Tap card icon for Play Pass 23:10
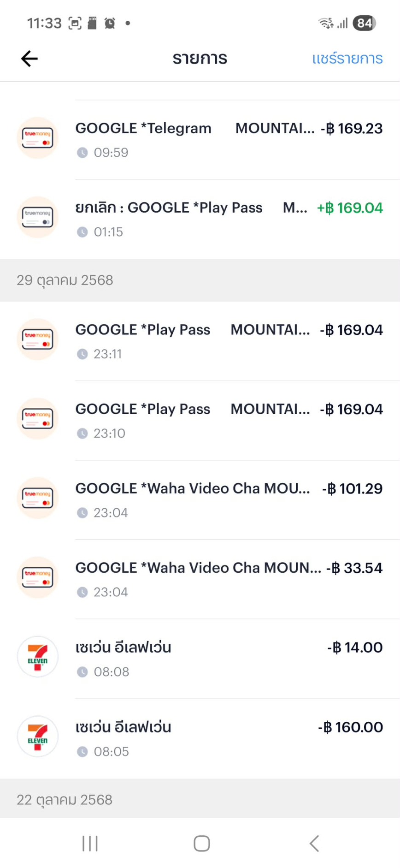 click(37, 419)
